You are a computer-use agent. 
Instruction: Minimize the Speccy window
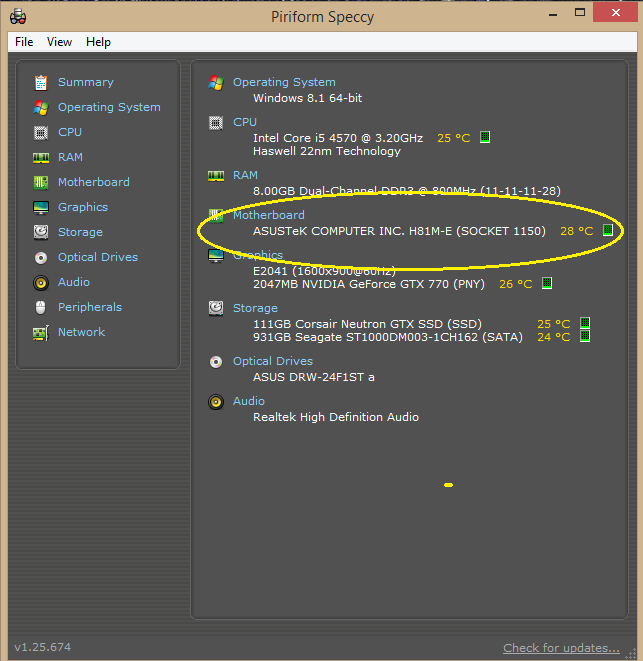(x=553, y=14)
